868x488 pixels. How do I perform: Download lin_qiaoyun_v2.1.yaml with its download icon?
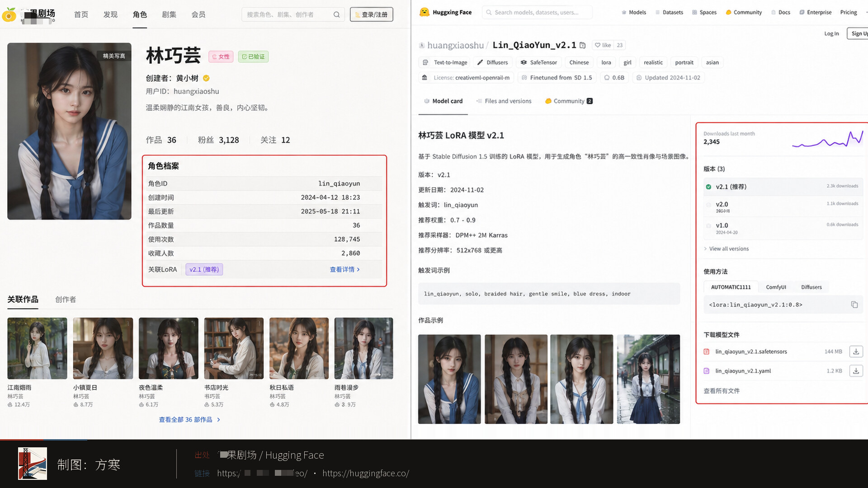(x=856, y=371)
